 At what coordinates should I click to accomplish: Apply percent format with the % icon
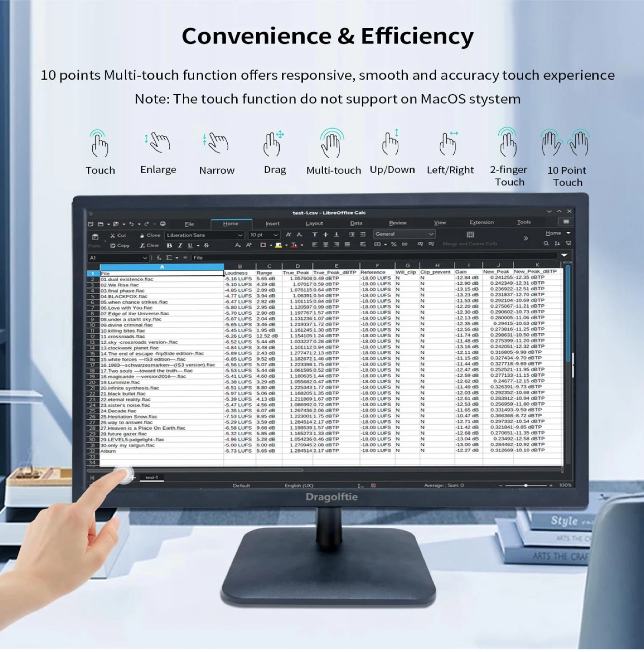pyautogui.click(x=394, y=244)
